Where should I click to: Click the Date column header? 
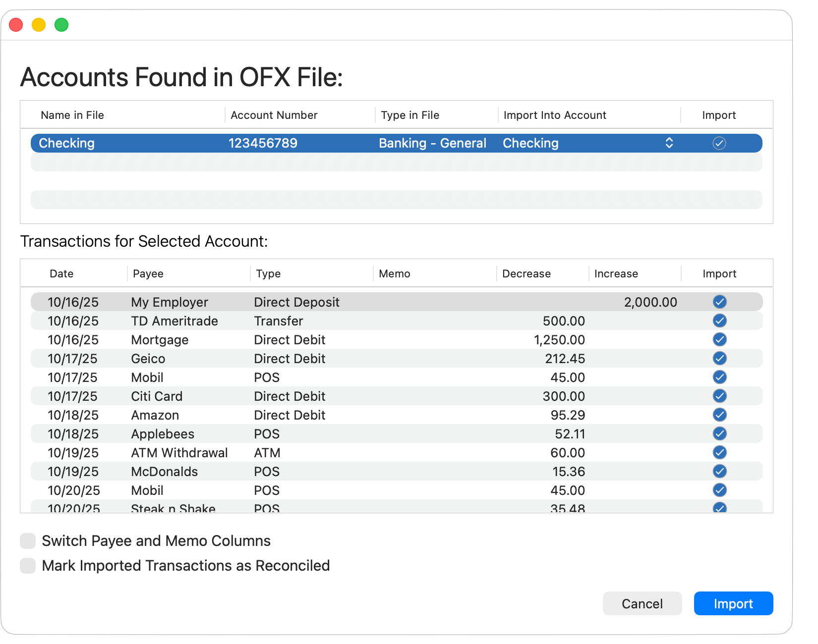tap(61, 273)
